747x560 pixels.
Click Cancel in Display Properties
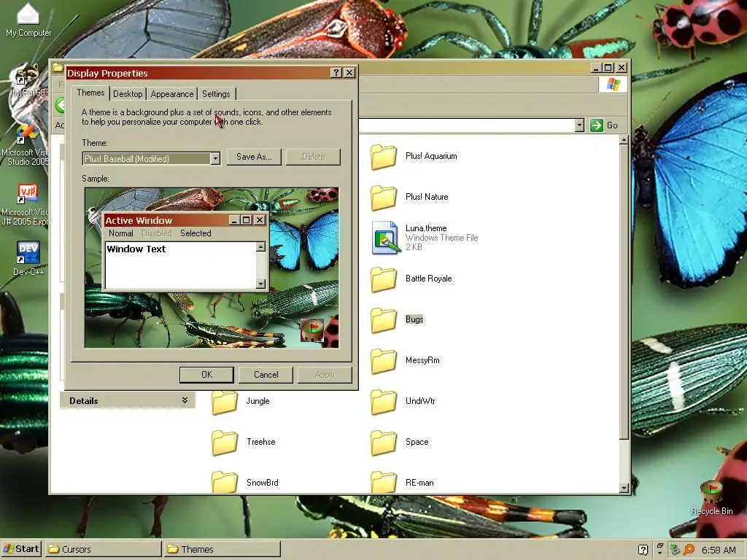266,375
